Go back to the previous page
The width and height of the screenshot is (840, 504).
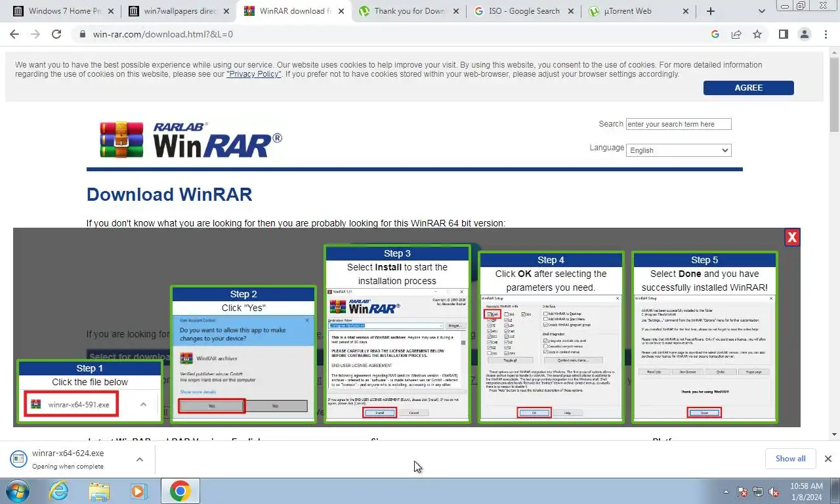click(14, 34)
